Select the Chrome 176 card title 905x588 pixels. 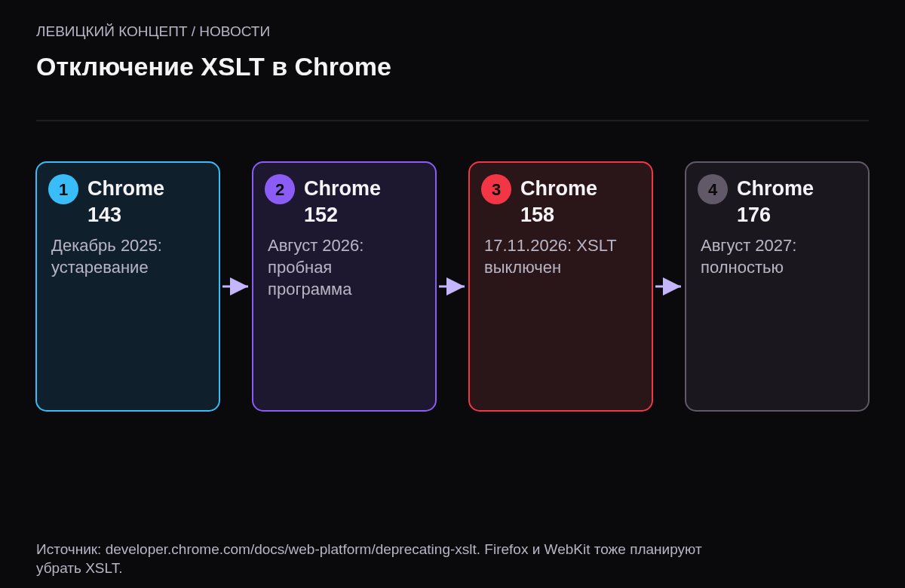pyautogui.click(x=775, y=201)
